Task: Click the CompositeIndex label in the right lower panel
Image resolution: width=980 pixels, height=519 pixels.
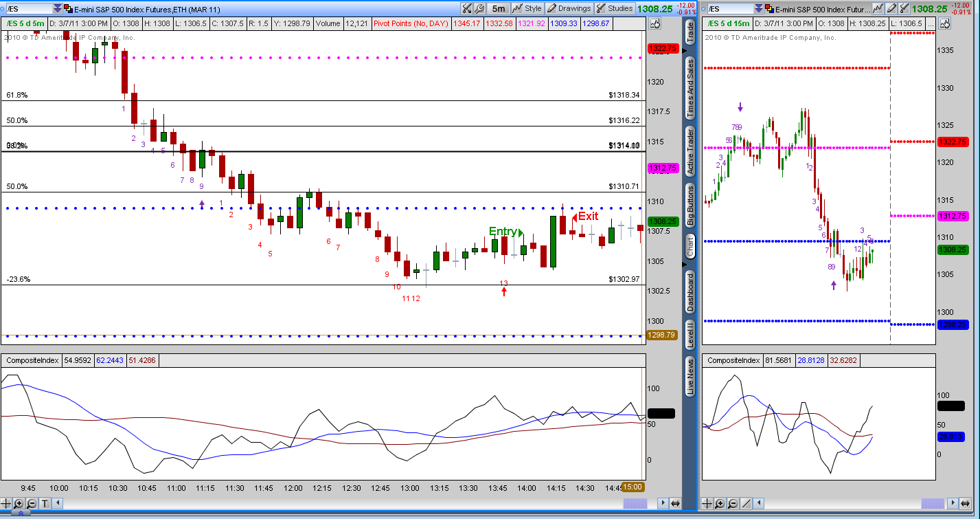Action: (x=733, y=360)
